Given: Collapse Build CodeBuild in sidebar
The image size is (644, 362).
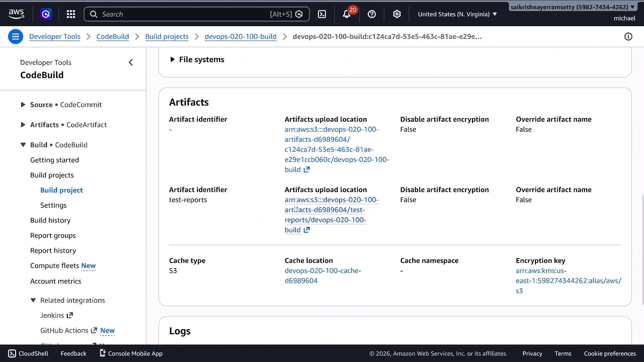Looking at the screenshot, I should coord(23,145).
